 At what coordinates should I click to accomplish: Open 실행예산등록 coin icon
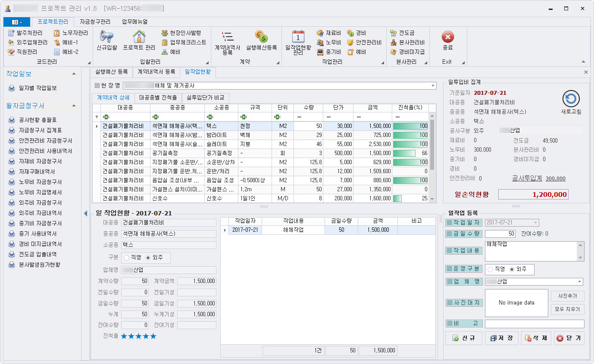click(261, 37)
